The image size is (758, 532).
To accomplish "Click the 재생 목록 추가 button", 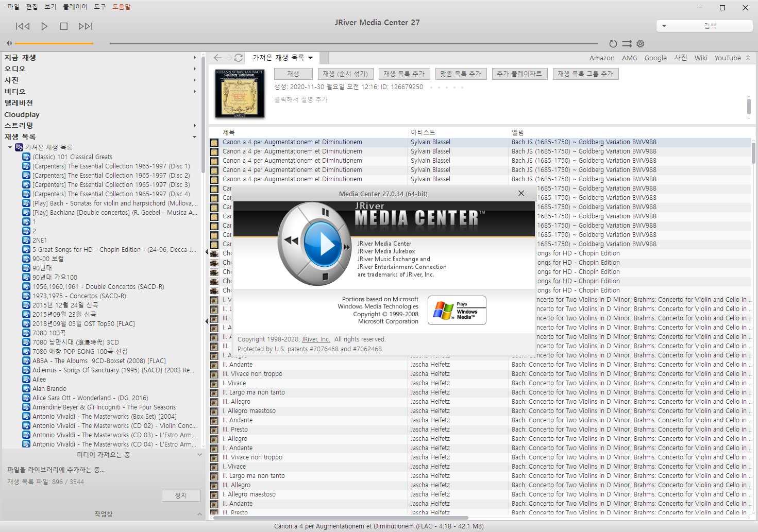I will click(405, 74).
